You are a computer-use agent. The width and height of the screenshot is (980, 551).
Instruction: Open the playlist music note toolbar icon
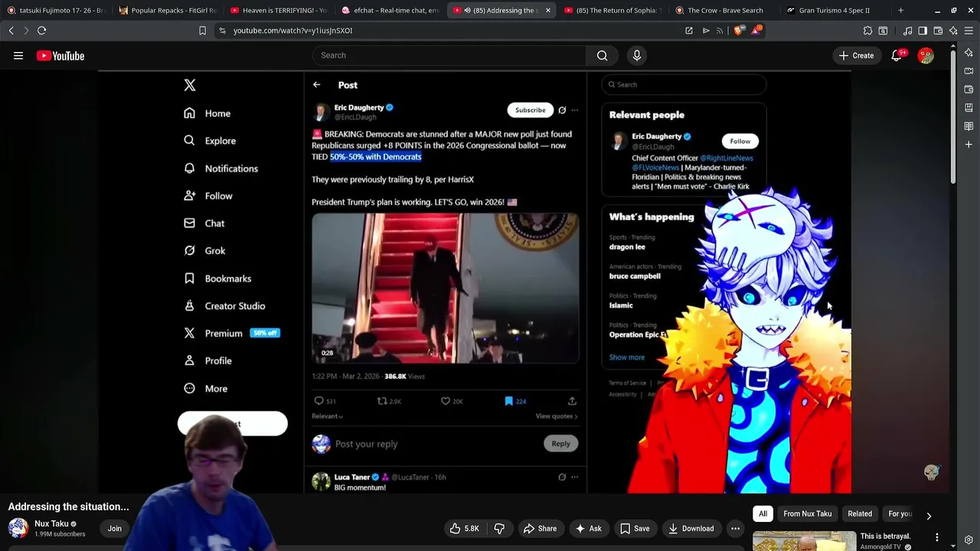coord(907,31)
